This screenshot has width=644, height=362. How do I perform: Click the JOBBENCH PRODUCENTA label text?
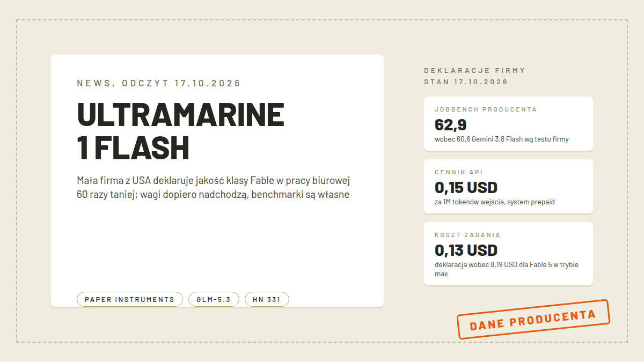(x=486, y=109)
